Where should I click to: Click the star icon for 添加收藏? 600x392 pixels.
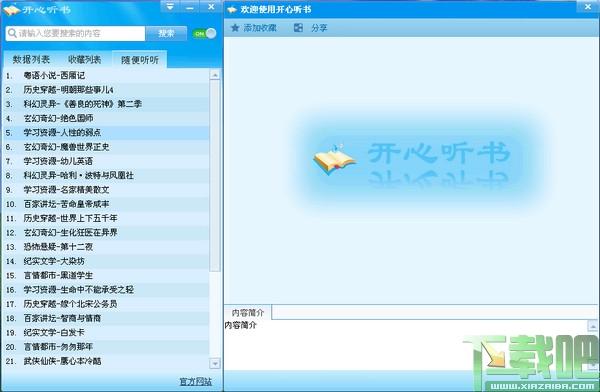click(235, 28)
